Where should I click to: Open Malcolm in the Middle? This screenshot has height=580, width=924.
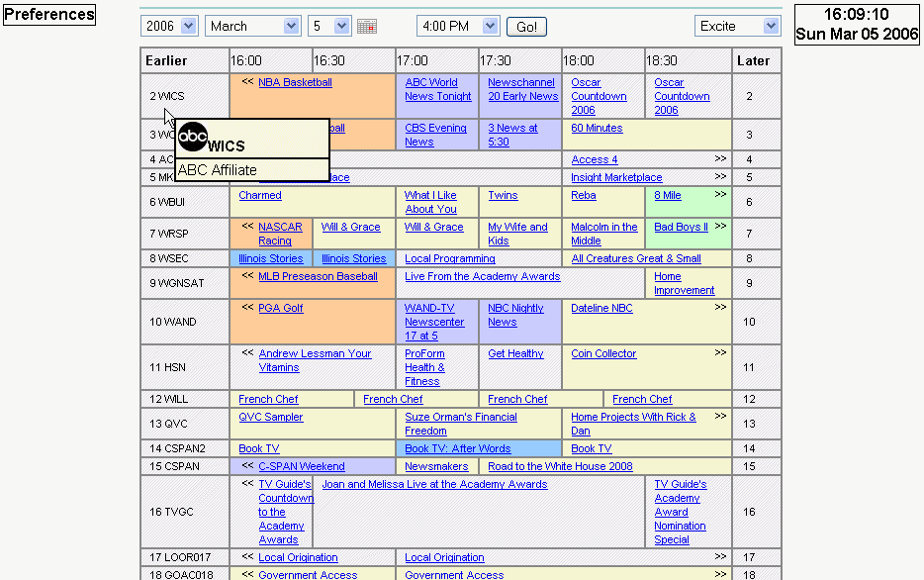point(604,234)
